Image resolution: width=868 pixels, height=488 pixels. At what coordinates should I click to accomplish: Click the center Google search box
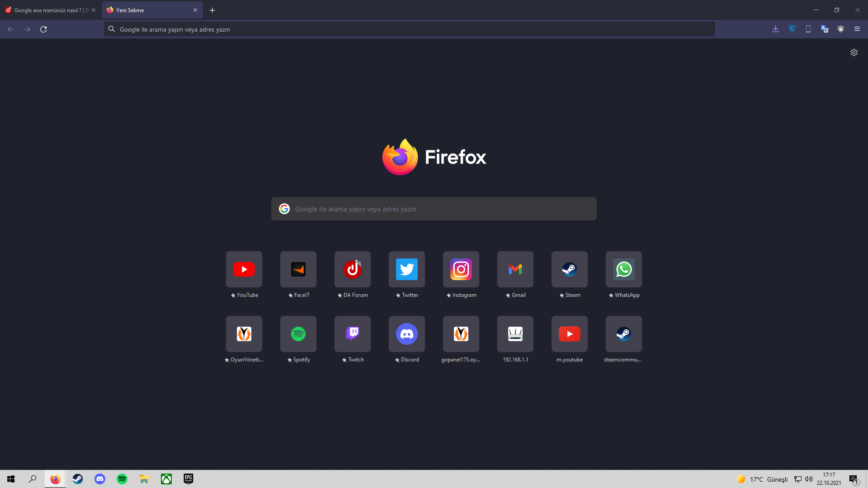434,209
